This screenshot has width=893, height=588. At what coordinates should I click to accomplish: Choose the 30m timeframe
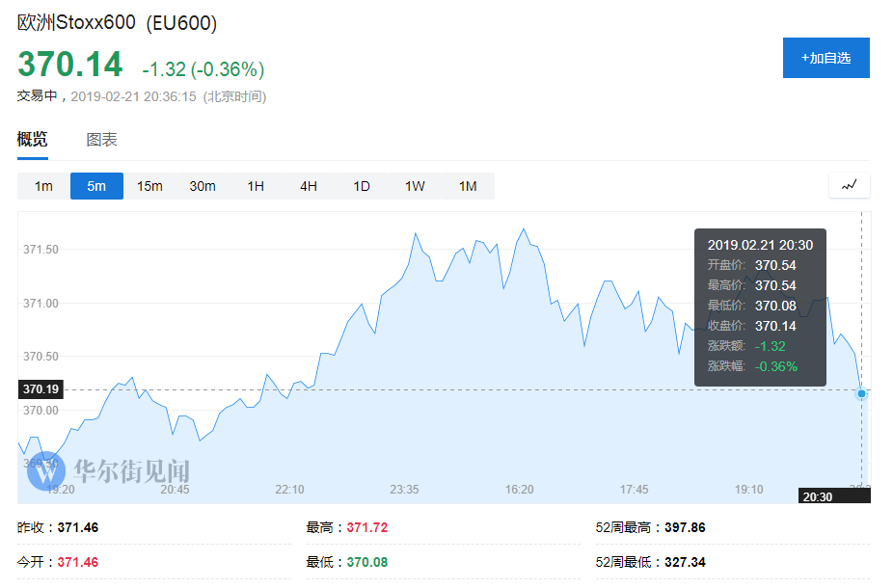[203, 186]
